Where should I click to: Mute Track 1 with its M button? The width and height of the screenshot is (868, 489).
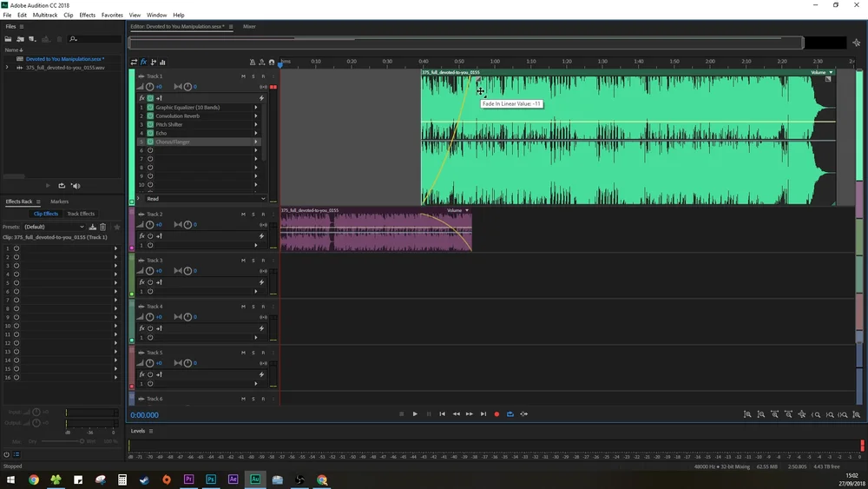pyautogui.click(x=243, y=76)
